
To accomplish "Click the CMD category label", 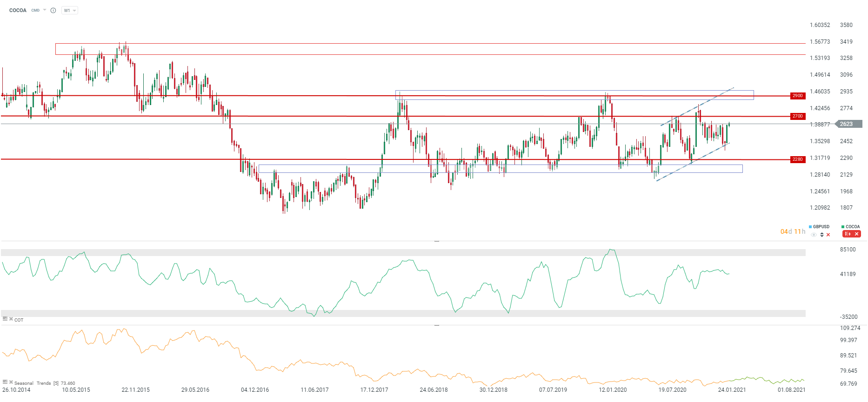I will [x=35, y=10].
